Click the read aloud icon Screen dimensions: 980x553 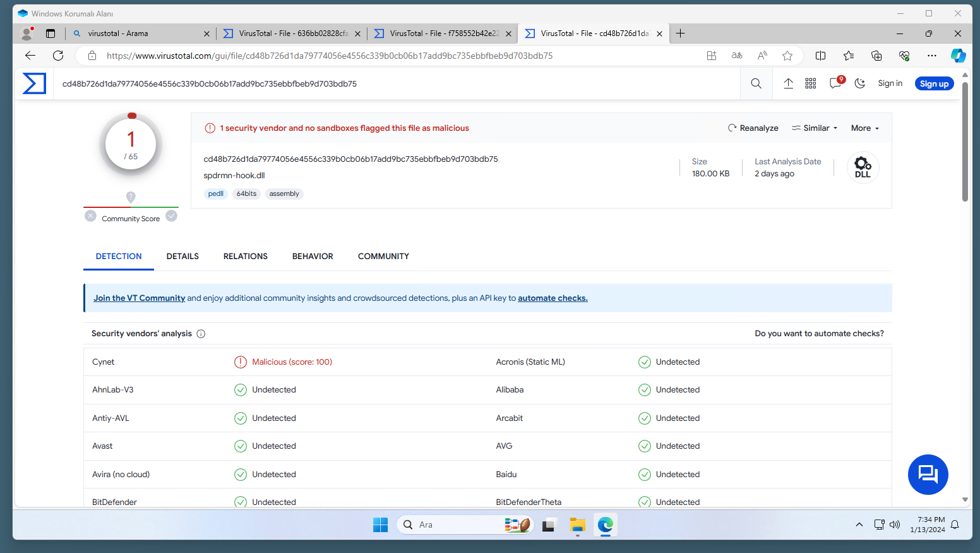point(762,56)
